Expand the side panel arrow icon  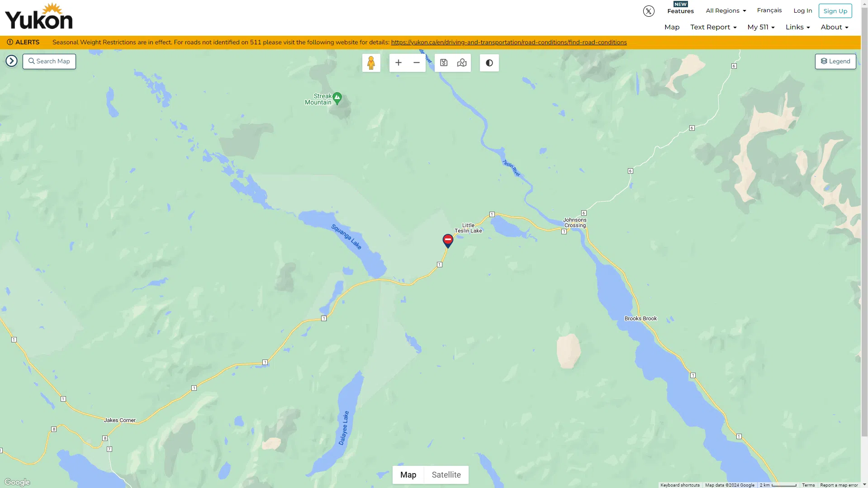[12, 61]
